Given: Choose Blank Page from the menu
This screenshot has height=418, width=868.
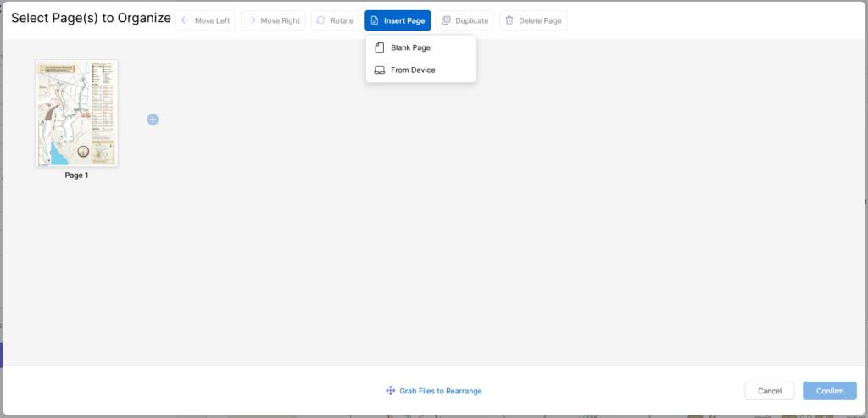Looking at the screenshot, I should tap(420, 47).
